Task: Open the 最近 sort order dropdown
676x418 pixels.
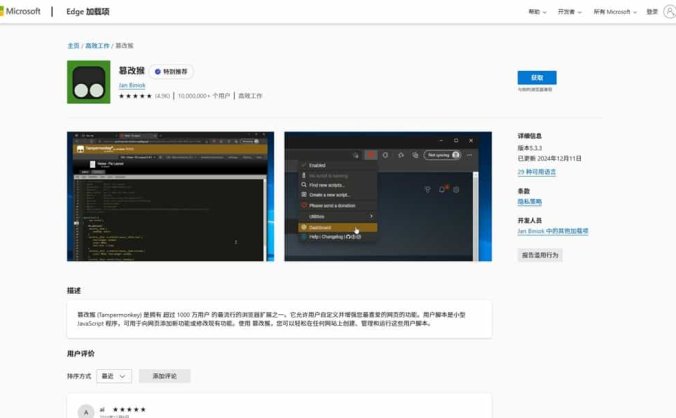Action: (111, 376)
